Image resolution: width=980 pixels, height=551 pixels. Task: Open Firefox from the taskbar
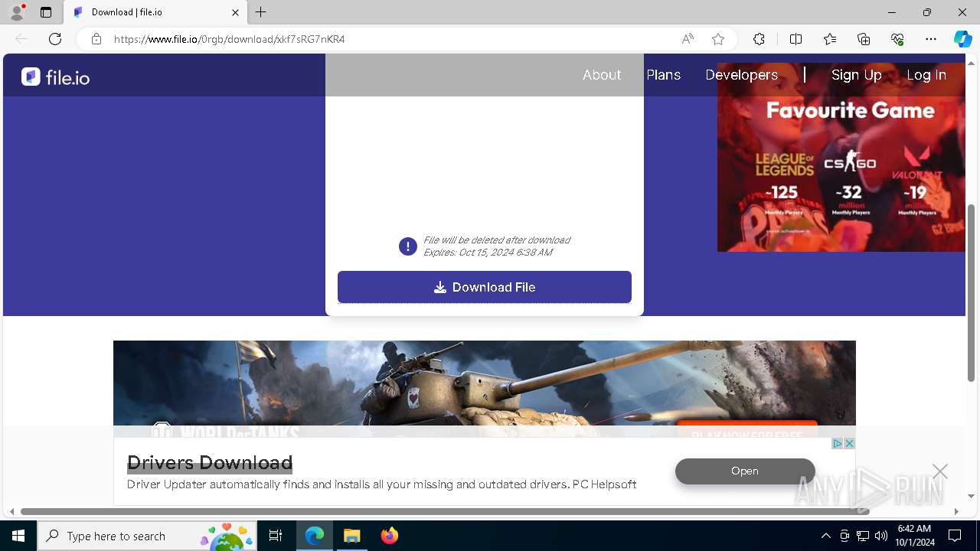pos(390,536)
